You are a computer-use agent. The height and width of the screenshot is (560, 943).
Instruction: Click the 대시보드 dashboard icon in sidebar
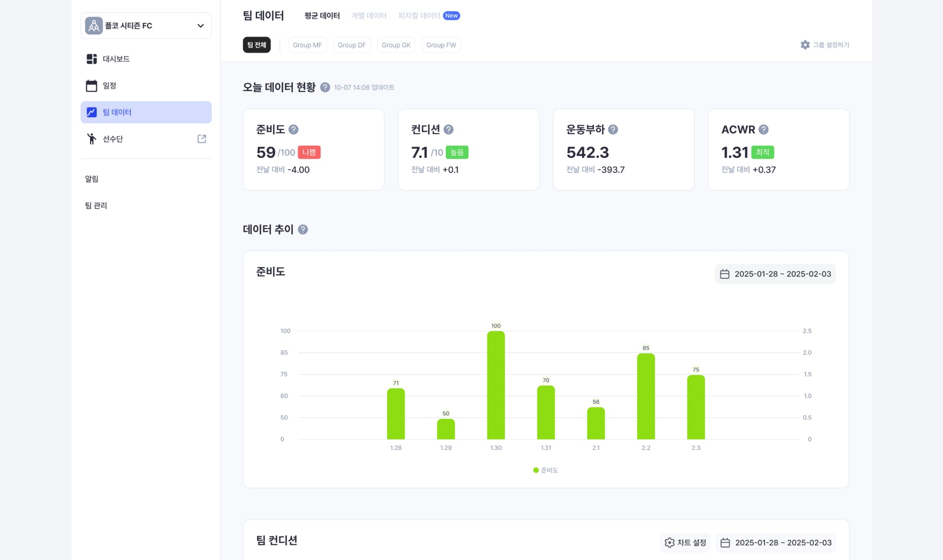point(91,59)
